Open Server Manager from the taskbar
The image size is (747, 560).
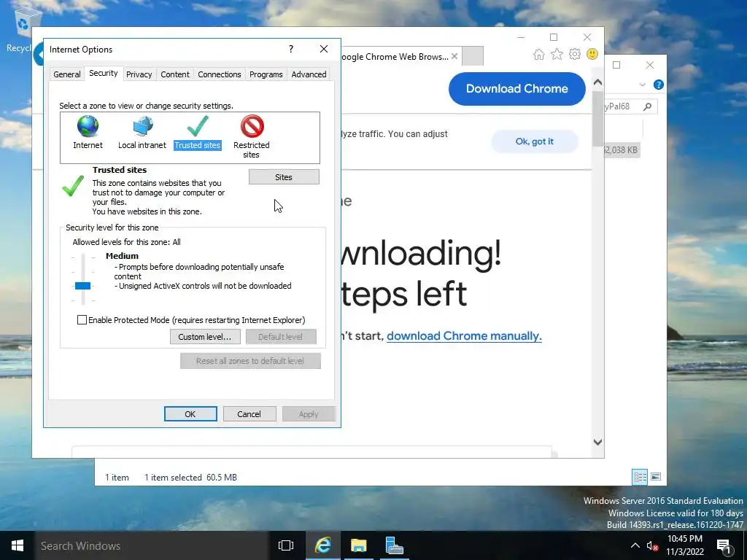394,545
